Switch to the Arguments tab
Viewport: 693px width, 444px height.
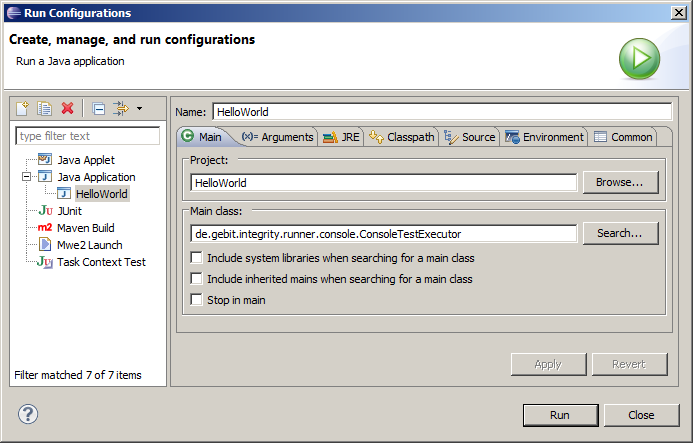[x=278, y=137]
